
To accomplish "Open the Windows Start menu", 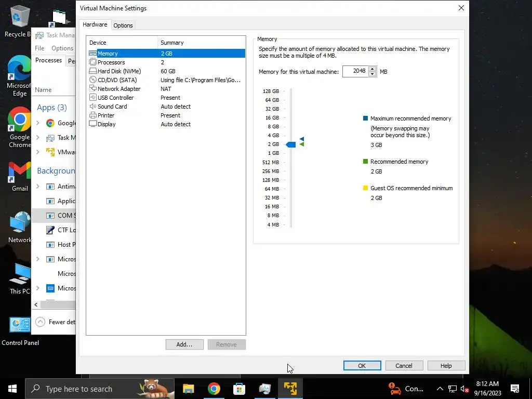I will (12, 389).
